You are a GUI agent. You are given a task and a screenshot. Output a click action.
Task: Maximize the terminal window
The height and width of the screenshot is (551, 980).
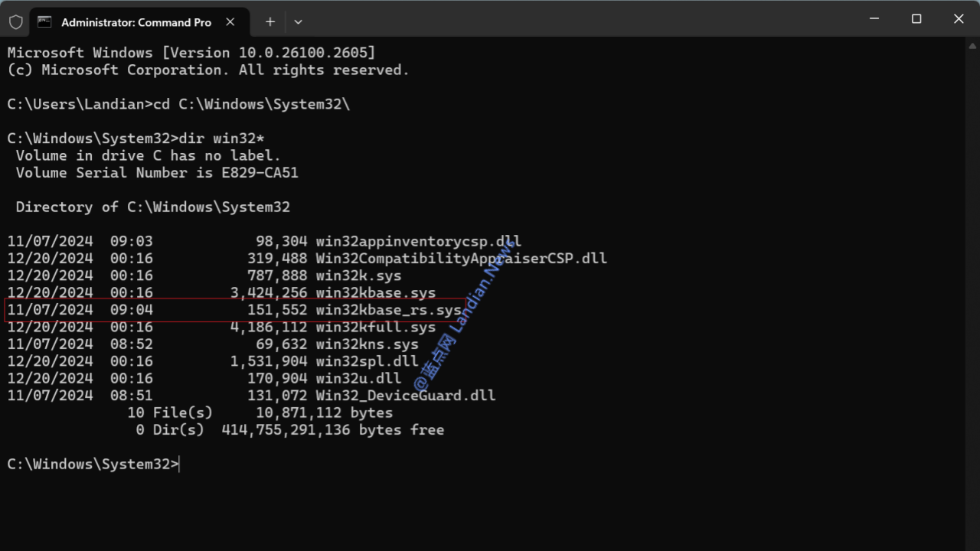(916, 19)
